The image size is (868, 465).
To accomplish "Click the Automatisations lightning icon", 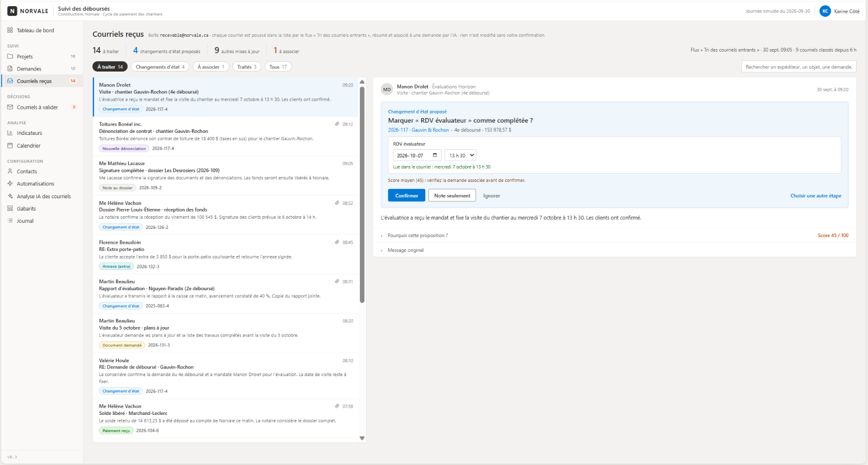I will (10, 183).
